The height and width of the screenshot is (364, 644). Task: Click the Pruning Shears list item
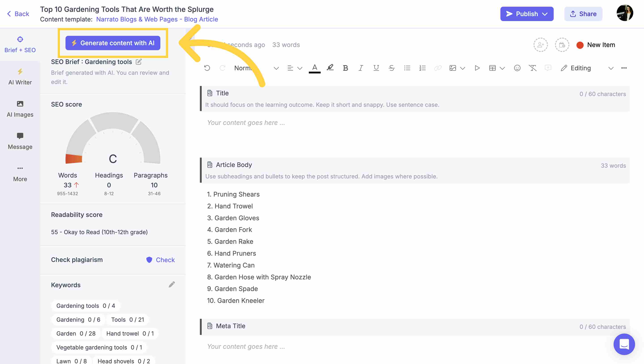click(233, 194)
